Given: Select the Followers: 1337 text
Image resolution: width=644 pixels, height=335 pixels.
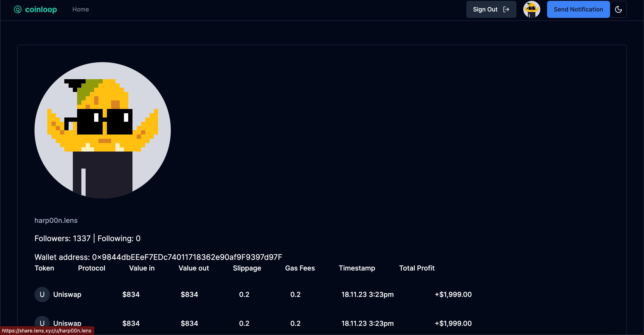Looking at the screenshot, I should click(62, 238).
